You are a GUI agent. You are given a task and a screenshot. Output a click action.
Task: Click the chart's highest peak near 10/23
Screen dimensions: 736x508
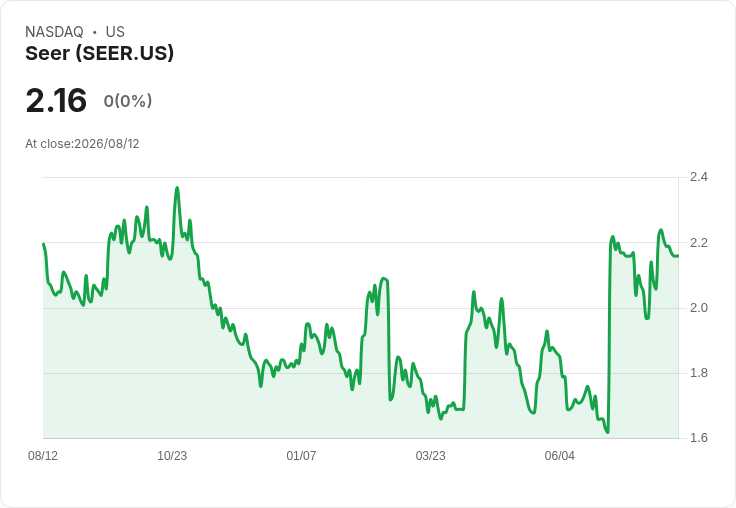pyautogui.click(x=177, y=188)
